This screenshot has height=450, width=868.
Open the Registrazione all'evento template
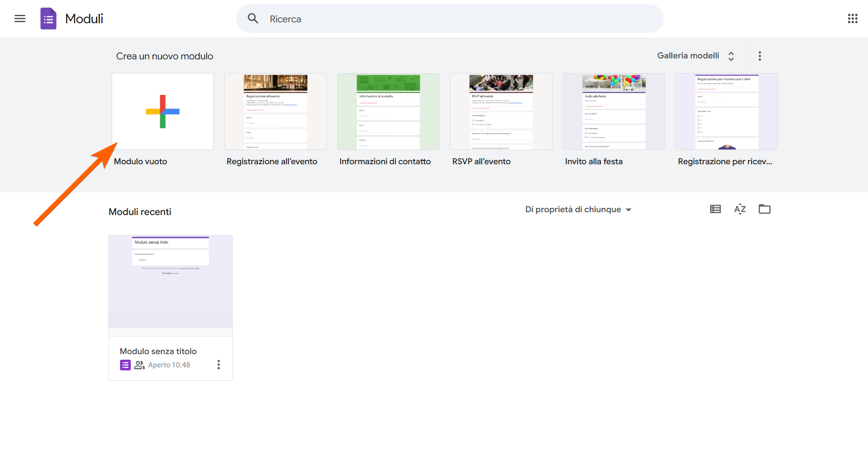click(x=275, y=112)
